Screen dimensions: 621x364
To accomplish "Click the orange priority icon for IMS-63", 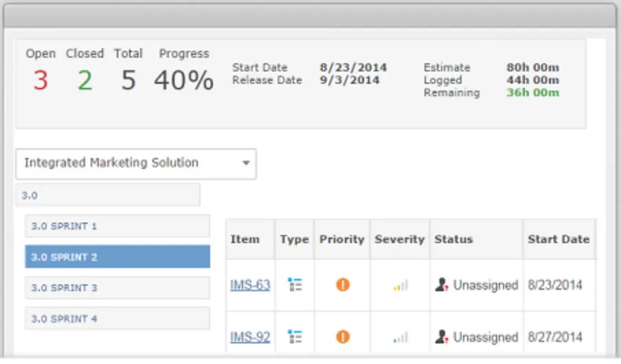I will point(343,285).
